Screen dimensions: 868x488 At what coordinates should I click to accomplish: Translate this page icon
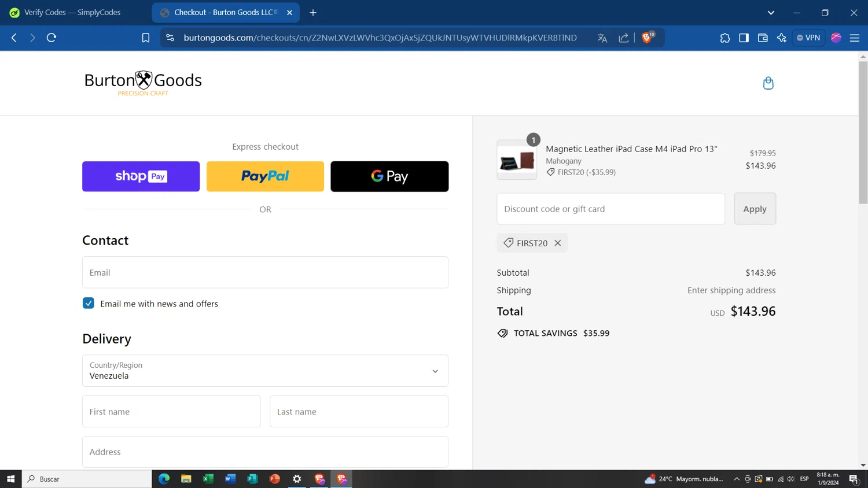pyautogui.click(x=602, y=38)
